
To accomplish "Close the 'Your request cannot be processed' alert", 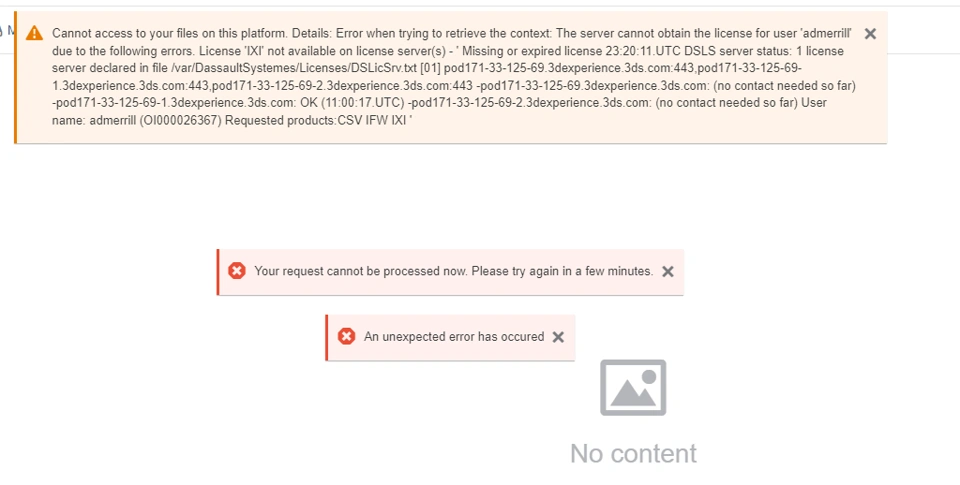I will 668,271.
